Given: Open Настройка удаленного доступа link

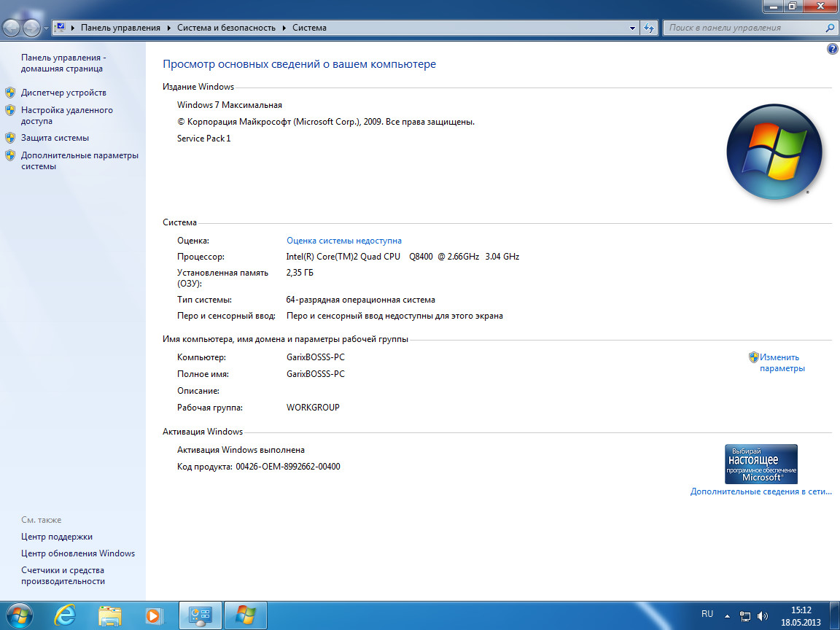Looking at the screenshot, I should click(67, 116).
